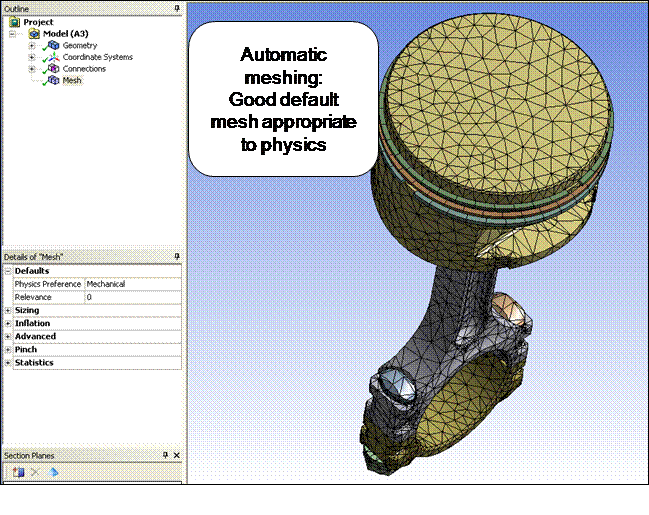Image resolution: width=649 pixels, height=515 pixels.
Task: Open the Physics Preference value Mechanical
Action: coord(132,284)
